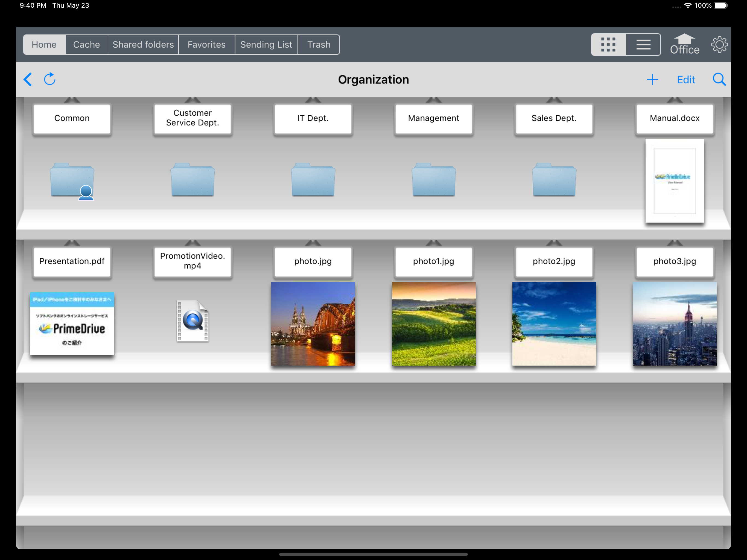This screenshot has width=747, height=560.
Task: View the Trash tab
Action: tap(319, 45)
